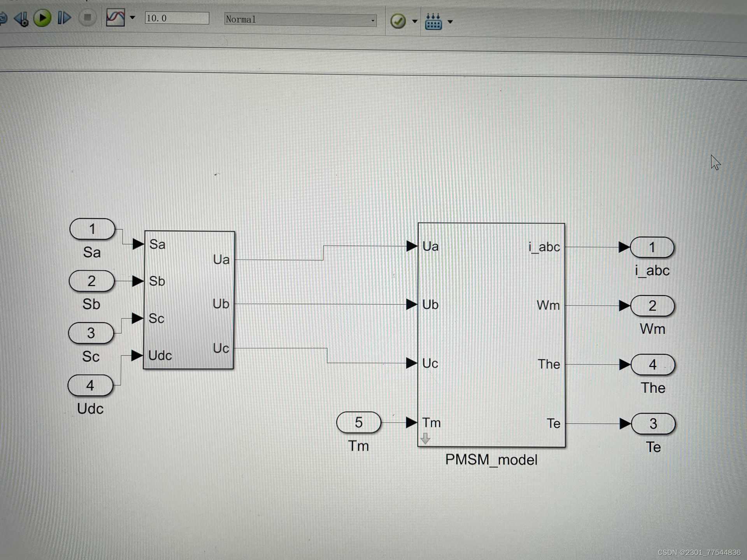Image resolution: width=747 pixels, height=560 pixels.
Task: Click the simulation stop time field
Action: 177,18
